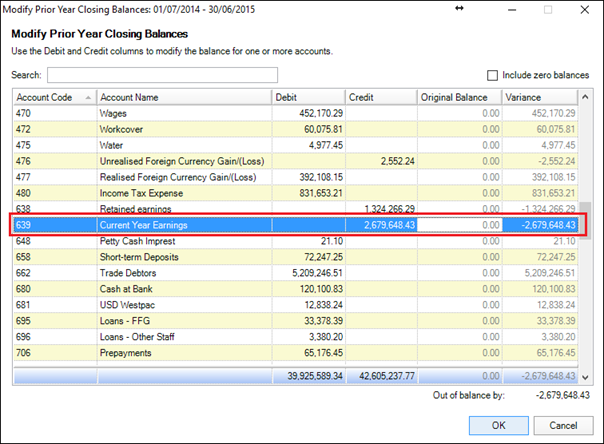Maximize the dialog window
The image size is (604, 444).
click(x=547, y=8)
